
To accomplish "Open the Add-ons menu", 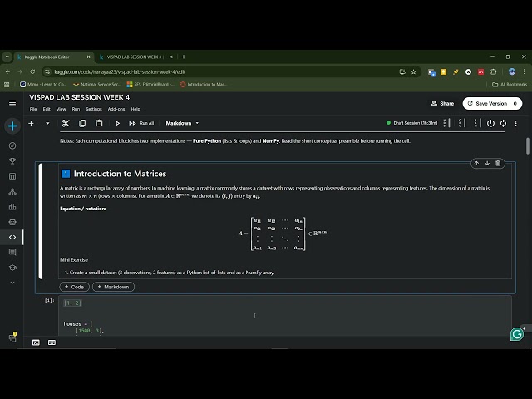I will click(x=116, y=109).
